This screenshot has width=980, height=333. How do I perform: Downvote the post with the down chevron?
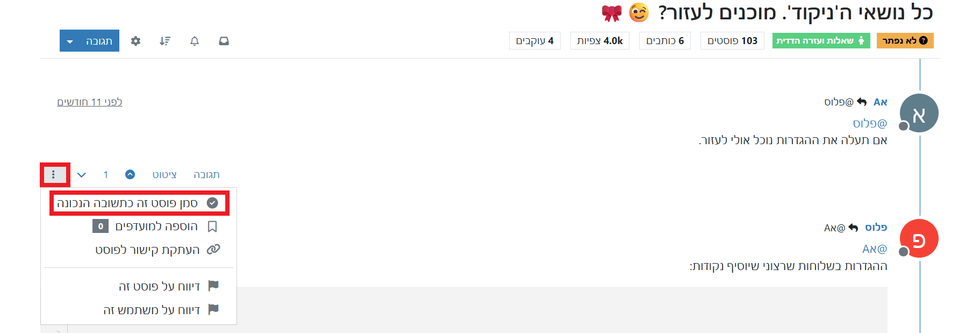(82, 175)
